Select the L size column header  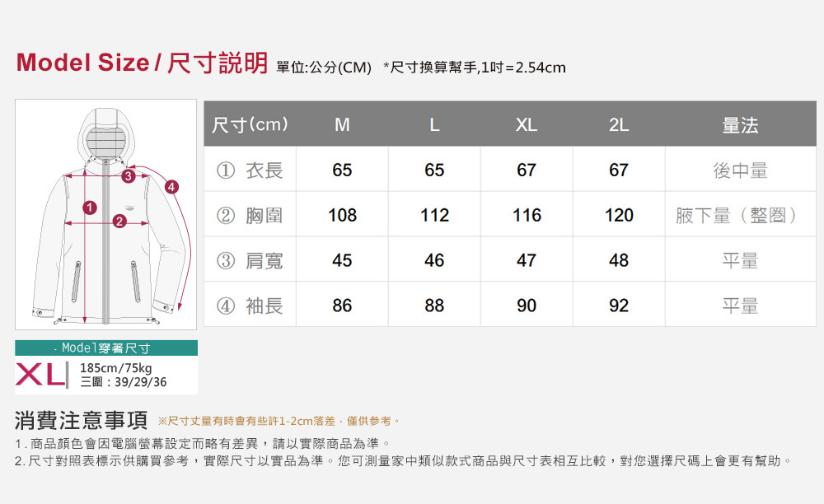point(434,124)
